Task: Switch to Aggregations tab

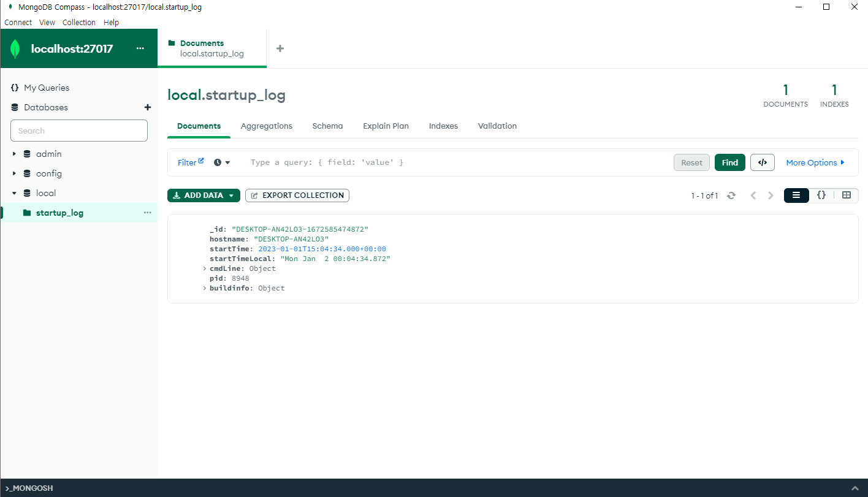Action: (267, 126)
